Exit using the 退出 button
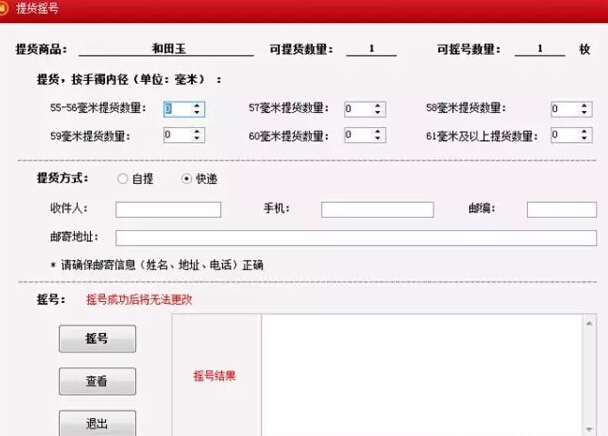 97,423
